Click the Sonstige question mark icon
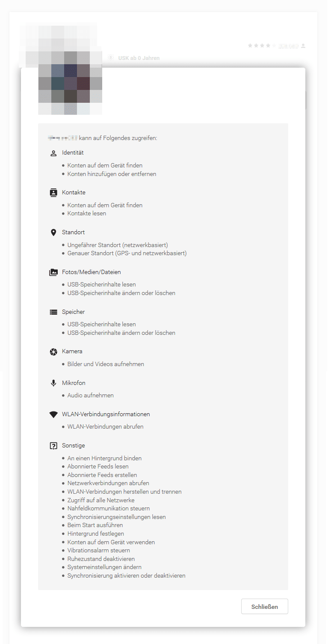Screen dimensions: 328x644 [x=53, y=446]
